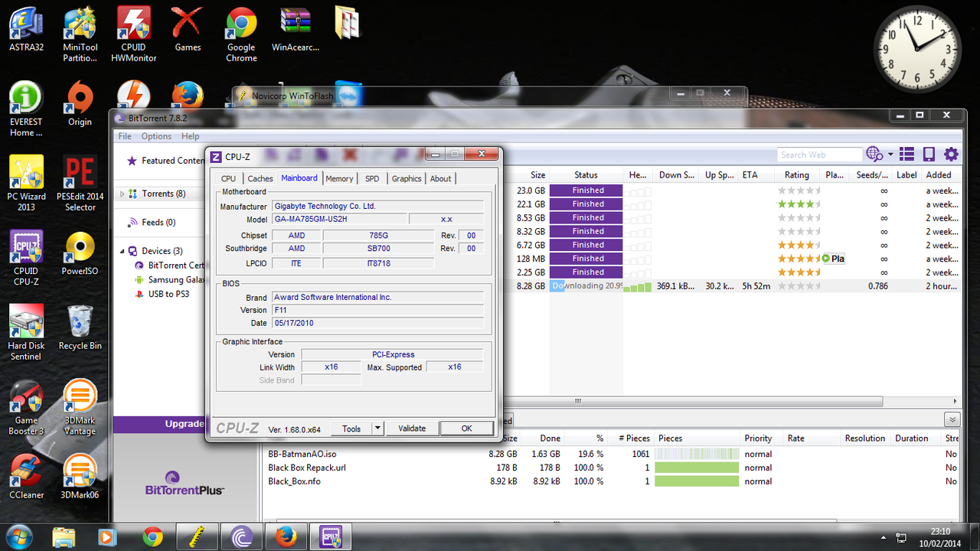Select USB to PS3 device

[x=162, y=294]
